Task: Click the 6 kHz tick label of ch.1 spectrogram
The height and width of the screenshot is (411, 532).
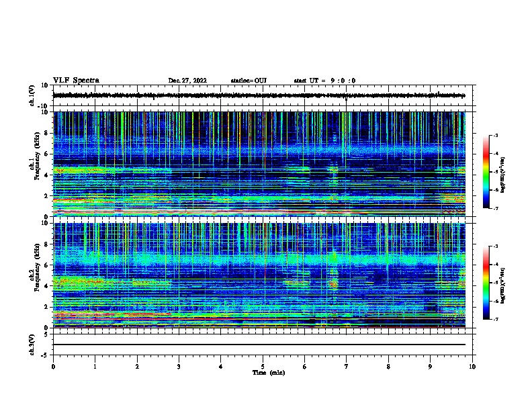Action: [x=46, y=154]
